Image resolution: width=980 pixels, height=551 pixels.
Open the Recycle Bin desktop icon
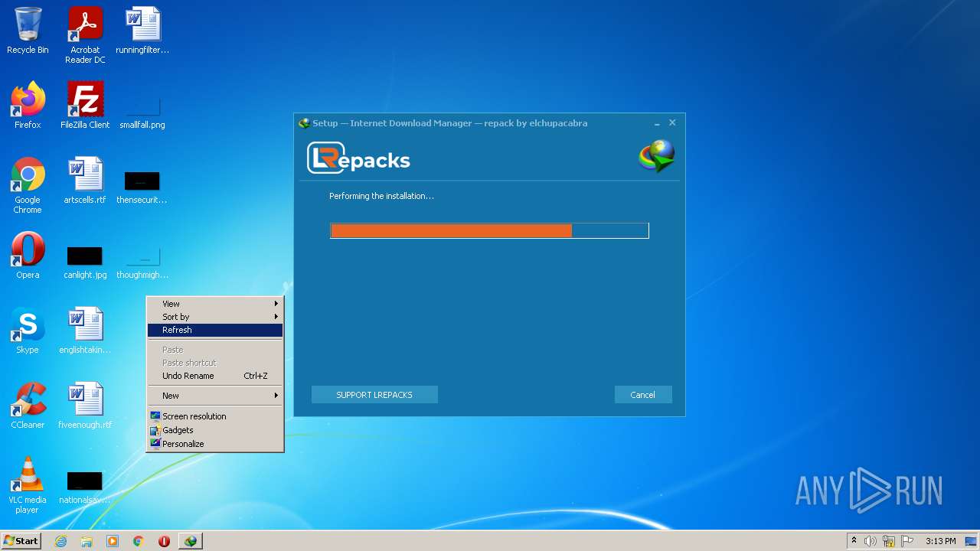tap(28, 31)
